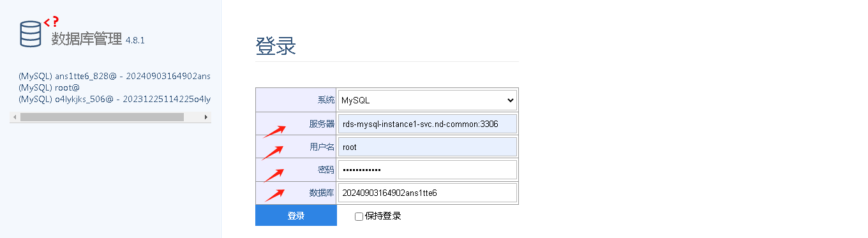
Task: Focus the 用户名 field containing root
Action: pos(427,147)
